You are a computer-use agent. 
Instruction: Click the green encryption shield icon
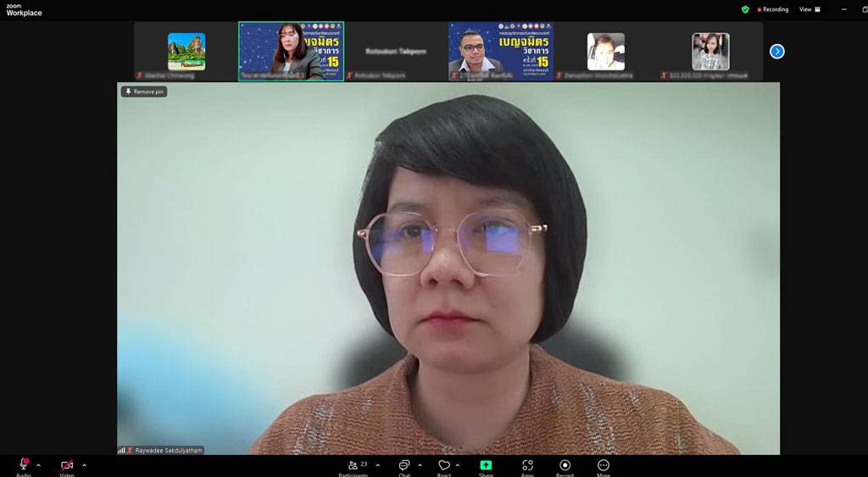point(745,9)
